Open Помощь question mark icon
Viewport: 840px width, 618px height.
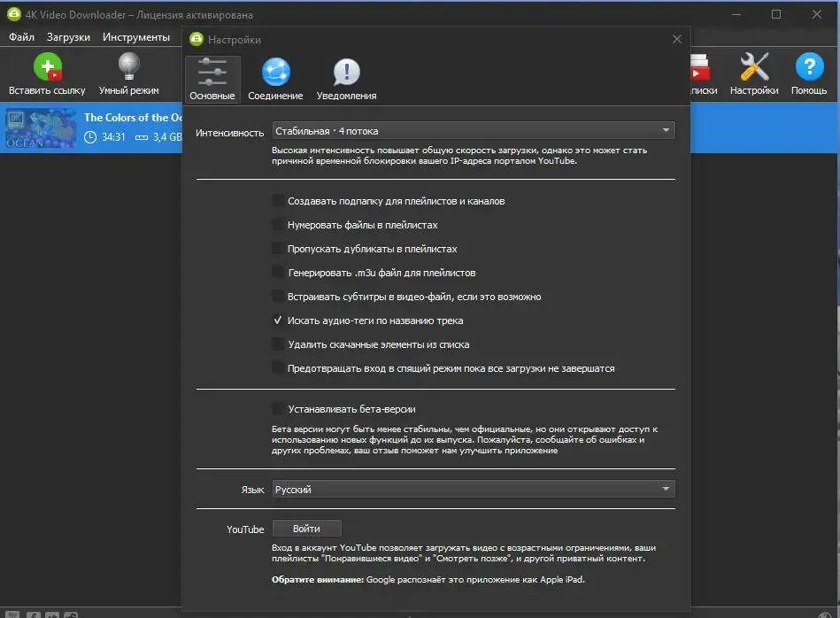tap(809, 66)
